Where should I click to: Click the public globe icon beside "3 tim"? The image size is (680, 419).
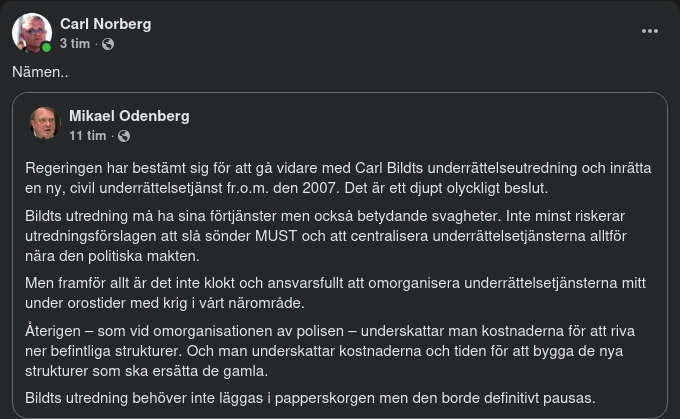[108, 44]
